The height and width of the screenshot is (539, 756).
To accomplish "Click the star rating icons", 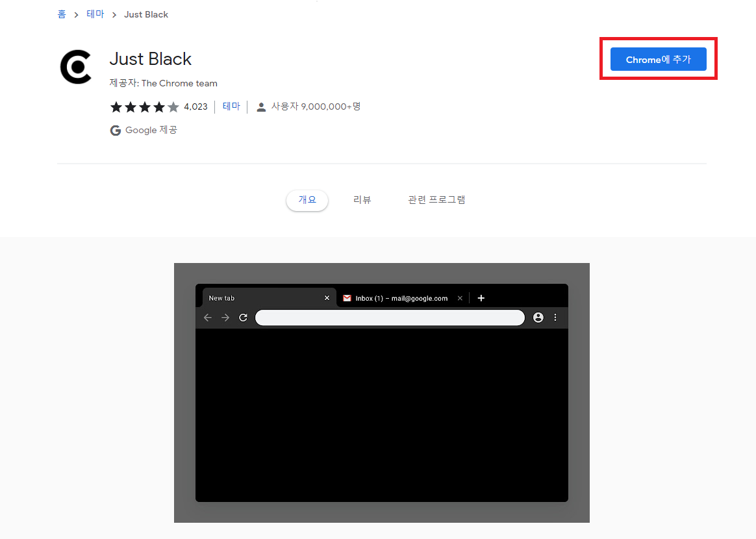I will point(145,107).
